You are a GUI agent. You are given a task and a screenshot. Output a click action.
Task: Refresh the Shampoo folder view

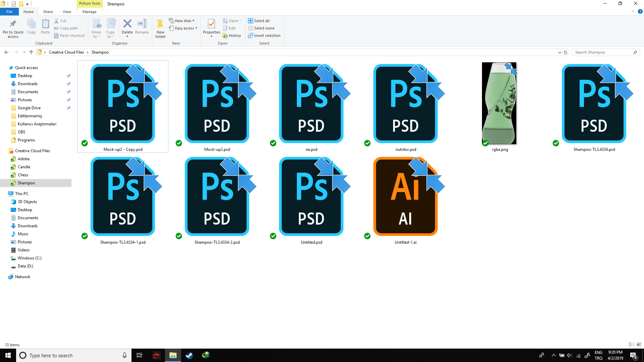coord(566,52)
